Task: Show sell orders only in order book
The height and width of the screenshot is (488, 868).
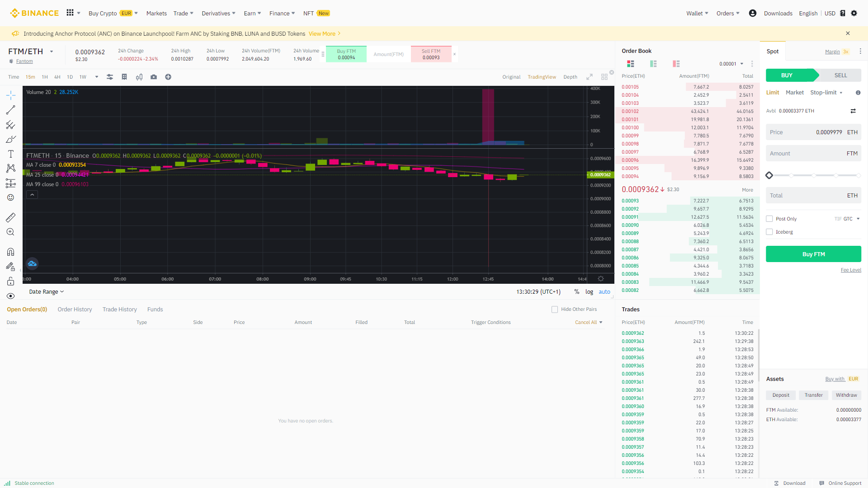Action: (x=676, y=64)
